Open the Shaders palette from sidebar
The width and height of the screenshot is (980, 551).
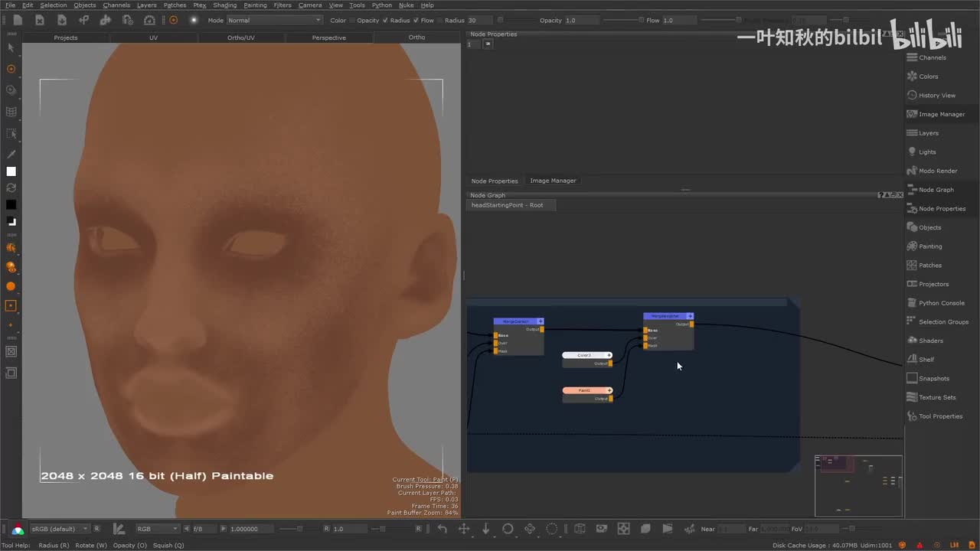click(912, 341)
